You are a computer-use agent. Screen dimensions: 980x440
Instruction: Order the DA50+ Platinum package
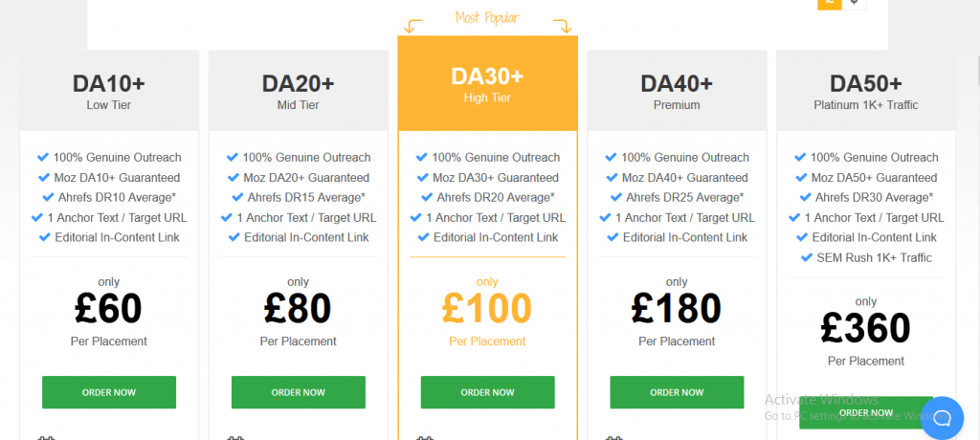(865, 412)
